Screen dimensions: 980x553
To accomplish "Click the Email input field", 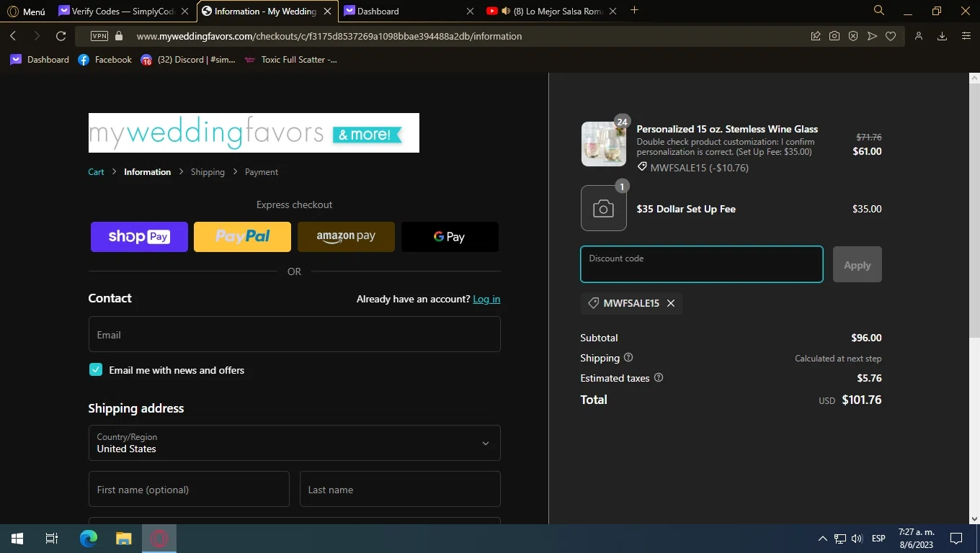I will tap(294, 334).
